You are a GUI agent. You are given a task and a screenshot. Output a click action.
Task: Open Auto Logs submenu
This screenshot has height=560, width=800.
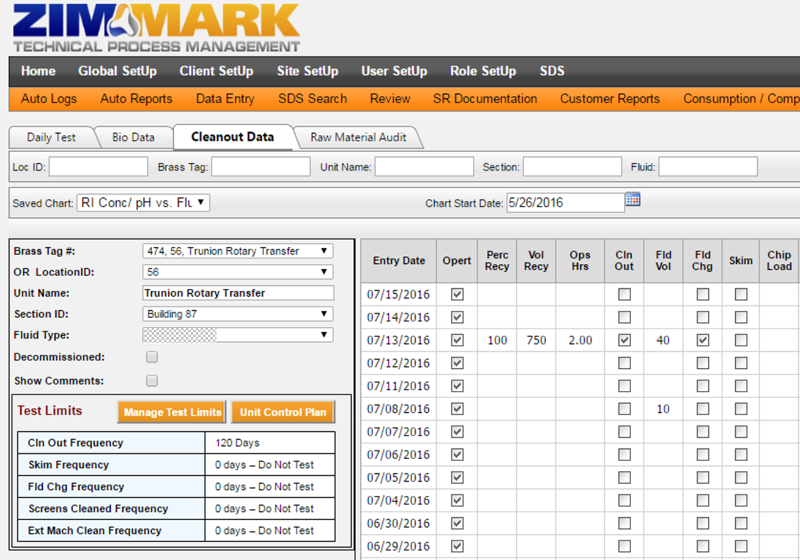click(49, 98)
